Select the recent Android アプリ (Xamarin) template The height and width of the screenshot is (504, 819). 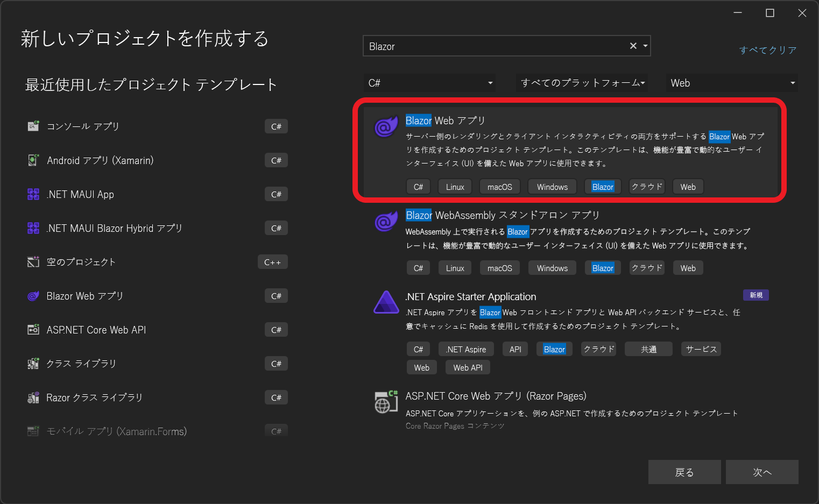(100, 160)
